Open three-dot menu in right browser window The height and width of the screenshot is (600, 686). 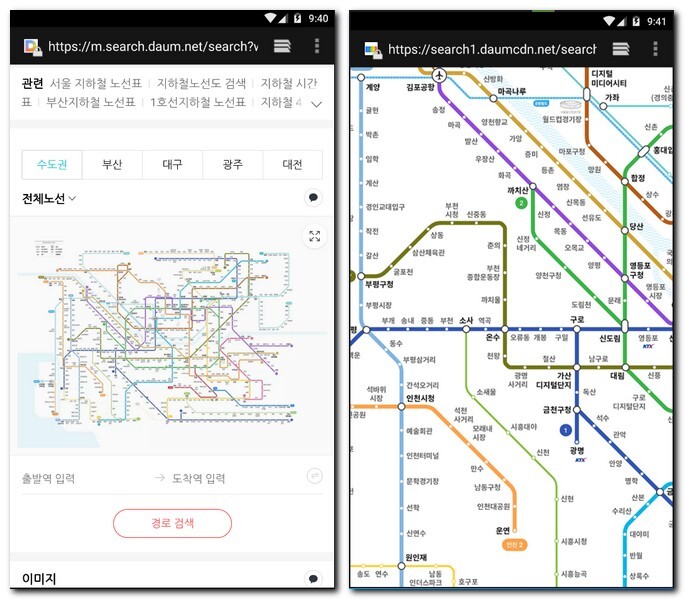(x=657, y=48)
